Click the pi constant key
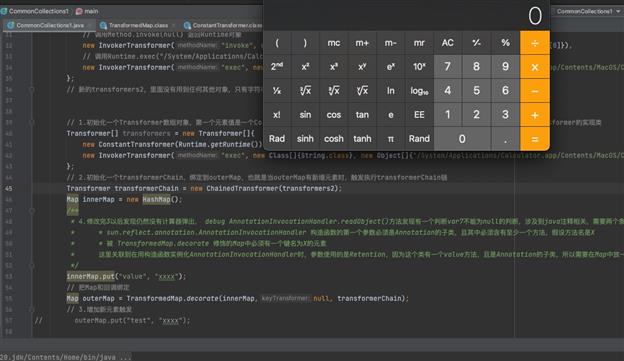The image size is (624, 361). coord(391,139)
